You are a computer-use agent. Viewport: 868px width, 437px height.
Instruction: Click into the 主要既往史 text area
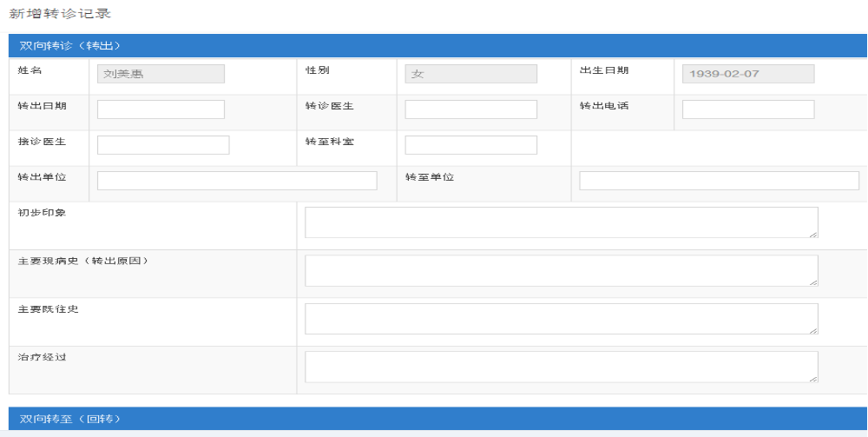[x=561, y=319]
